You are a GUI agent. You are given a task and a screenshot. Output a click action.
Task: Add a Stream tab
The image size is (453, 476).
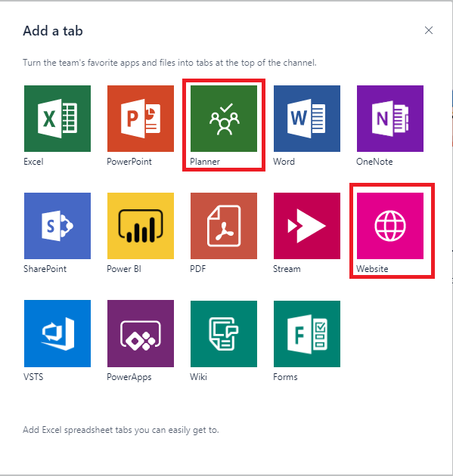(307, 226)
